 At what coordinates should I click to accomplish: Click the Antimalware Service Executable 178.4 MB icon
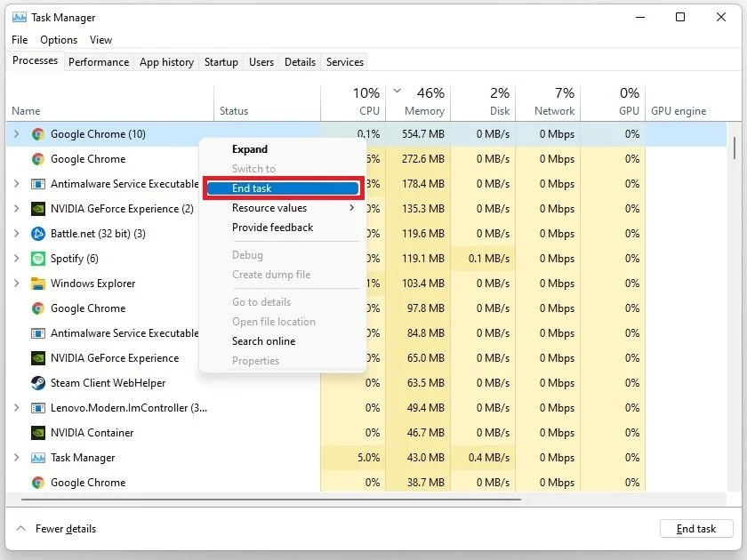click(38, 184)
